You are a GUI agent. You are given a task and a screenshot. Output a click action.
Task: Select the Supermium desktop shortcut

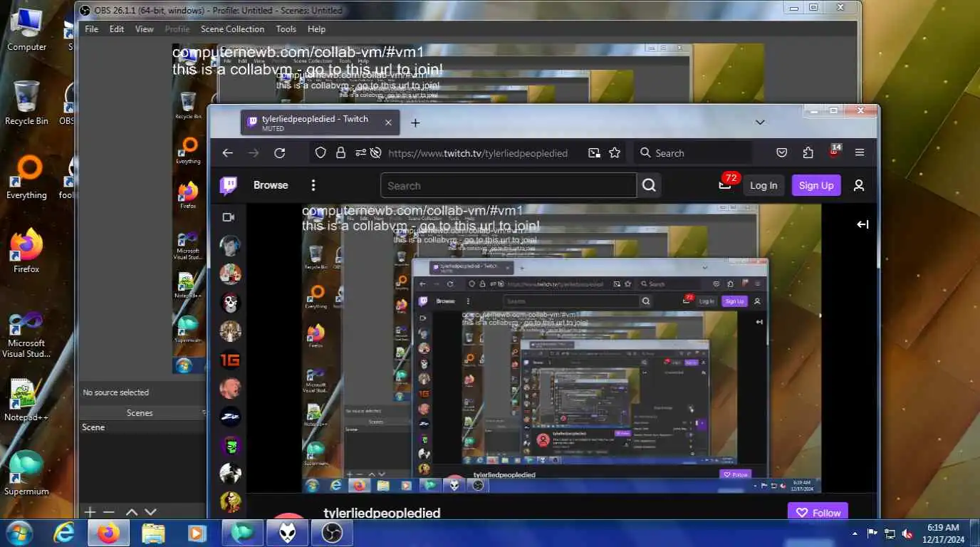(x=26, y=472)
